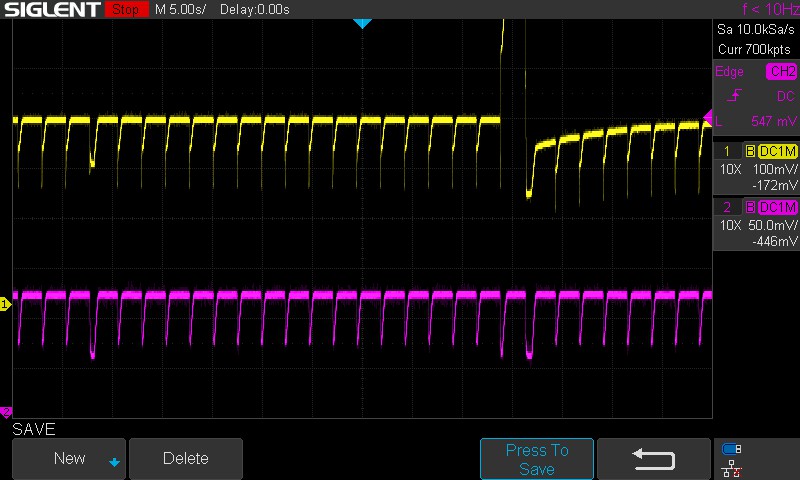Screen dimensions: 800x480
Task: Open the New dropdown arrow
Action: coord(114,462)
